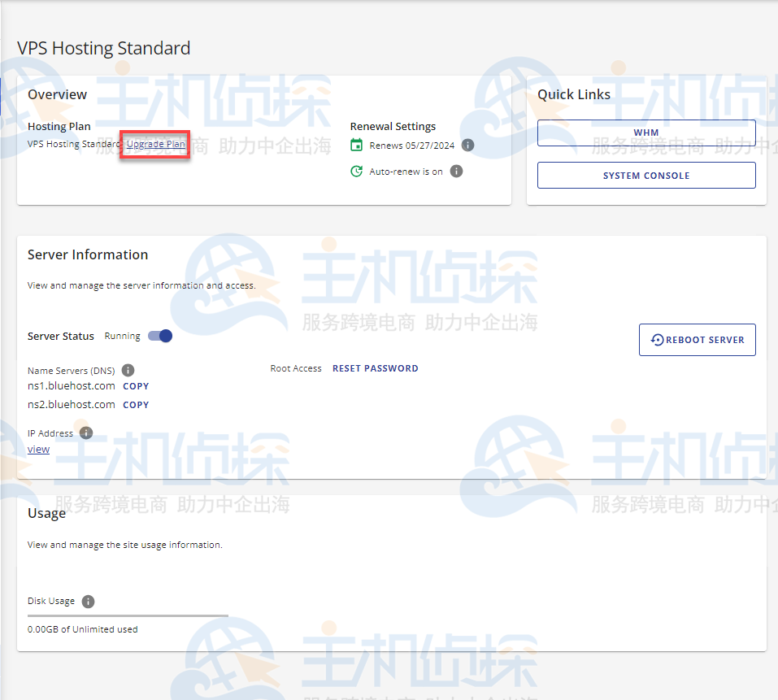Select the ns1.bluehost.com text
Image resolution: width=778 pixels, height=700 pixels.
coord(72,386)
